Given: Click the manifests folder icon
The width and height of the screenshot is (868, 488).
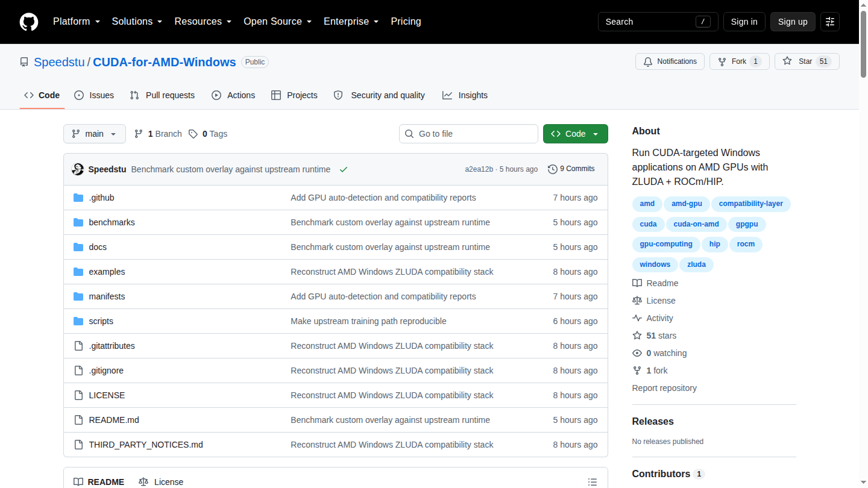Looking at the screenshot, I should tap(78, 296).
